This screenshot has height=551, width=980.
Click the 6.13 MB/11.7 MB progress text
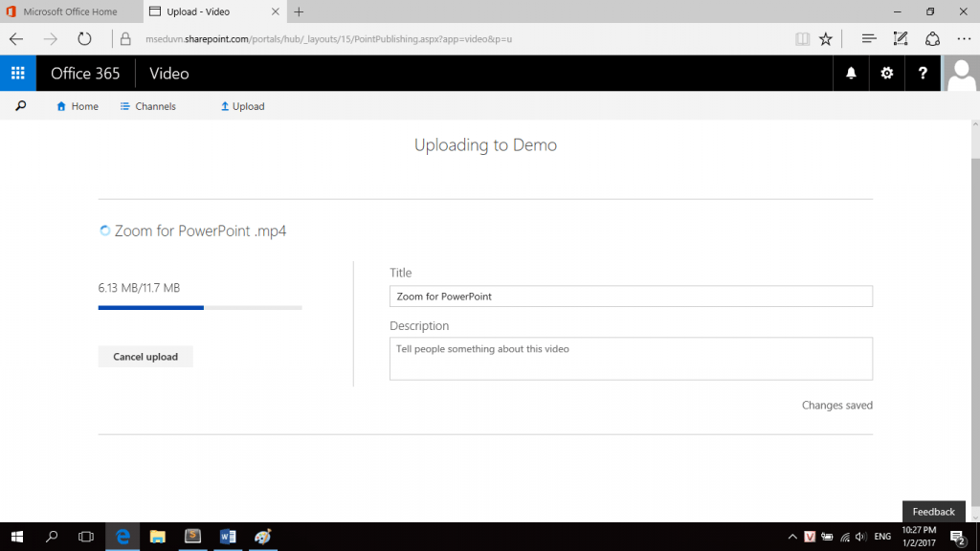pyautogui.click(x=139, y=288)
